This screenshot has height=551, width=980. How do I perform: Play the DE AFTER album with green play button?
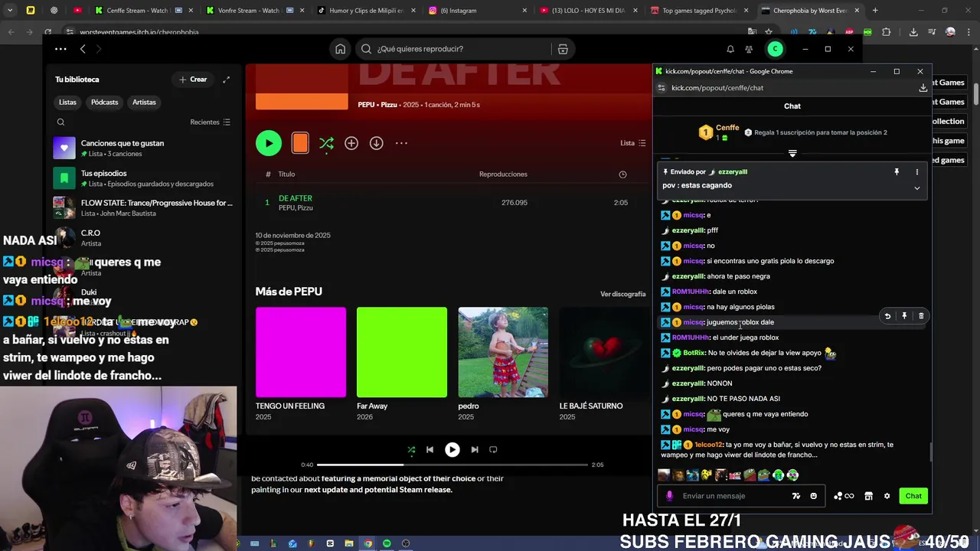pyautogui.click(x=268, y=143)
